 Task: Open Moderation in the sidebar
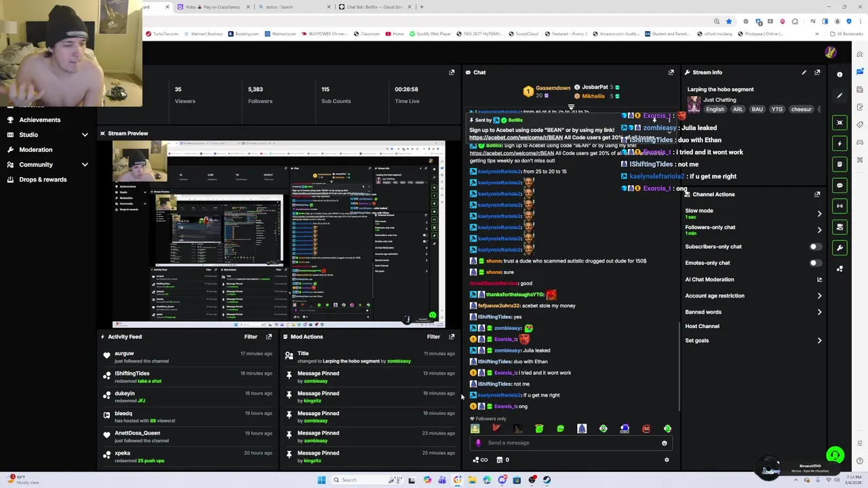35,150
